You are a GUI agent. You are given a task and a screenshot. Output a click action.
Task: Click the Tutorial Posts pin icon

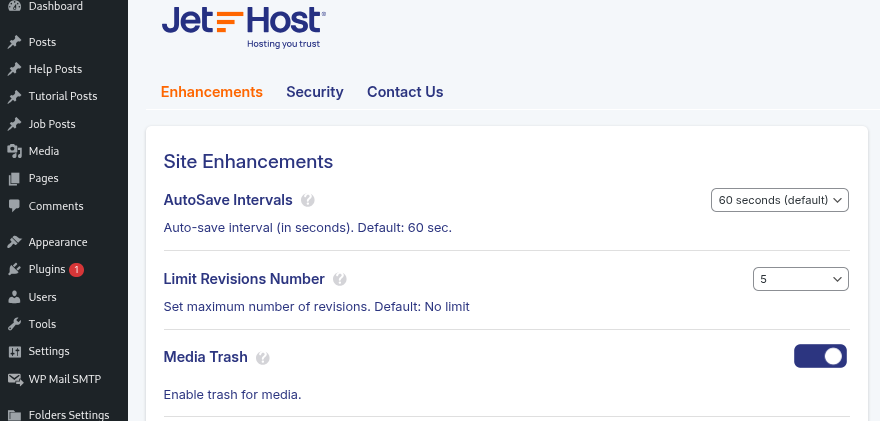(x=15, y=96)
